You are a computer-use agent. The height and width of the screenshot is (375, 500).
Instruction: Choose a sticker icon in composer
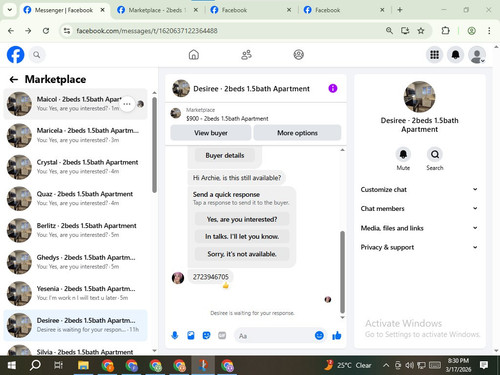206,335
